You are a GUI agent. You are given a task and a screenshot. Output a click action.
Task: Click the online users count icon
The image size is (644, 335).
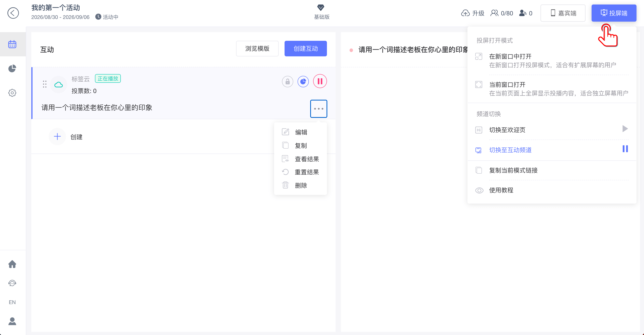click(523, 13)
